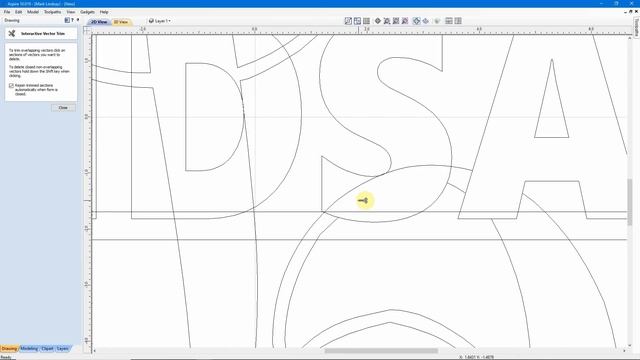640x360 pixels.
Task: Open the Edit menu
Action: click(18, 12)
